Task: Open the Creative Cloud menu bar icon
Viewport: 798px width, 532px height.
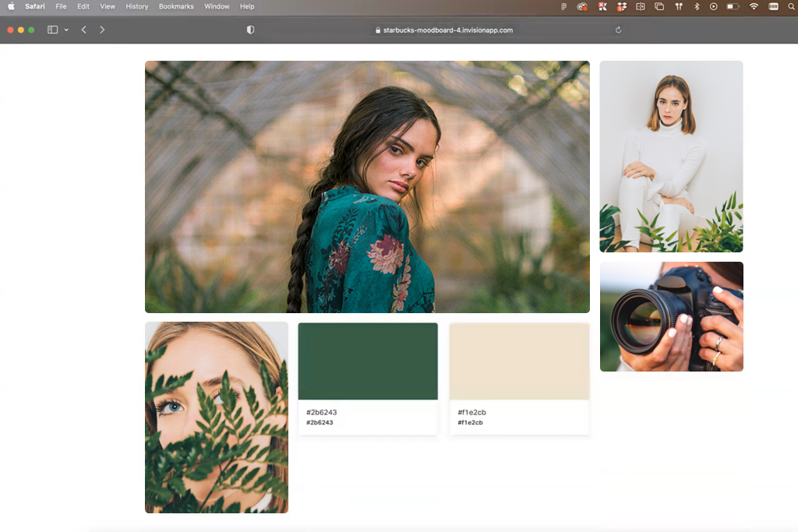Action: 582,6
